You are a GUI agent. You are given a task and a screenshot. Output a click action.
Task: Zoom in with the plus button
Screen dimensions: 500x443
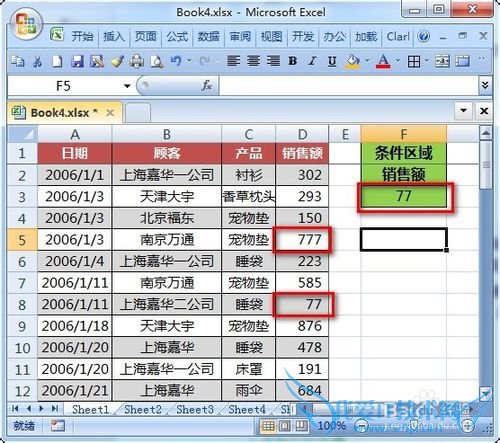pos(468,426)
